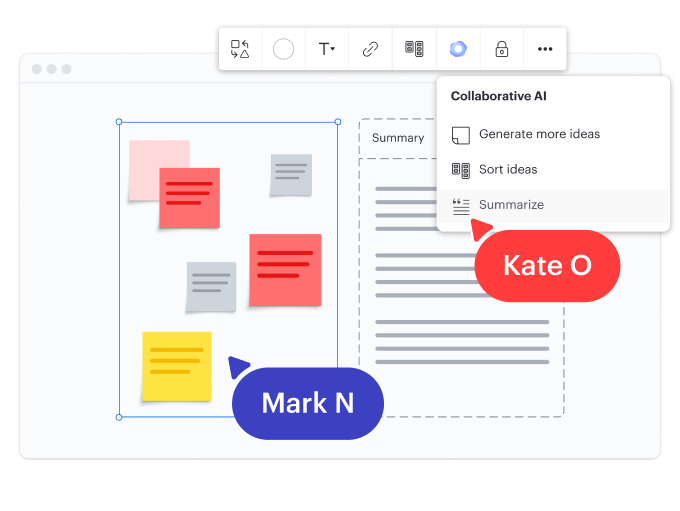
Task: Toggle the lock icon in toolbar
Action: point(502,49)
